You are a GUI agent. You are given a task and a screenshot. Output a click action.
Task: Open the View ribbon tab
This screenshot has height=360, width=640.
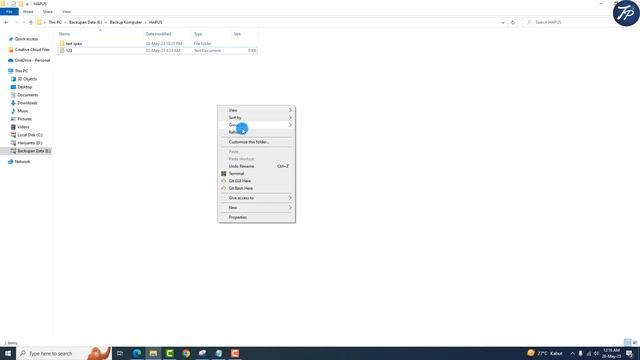66,11
